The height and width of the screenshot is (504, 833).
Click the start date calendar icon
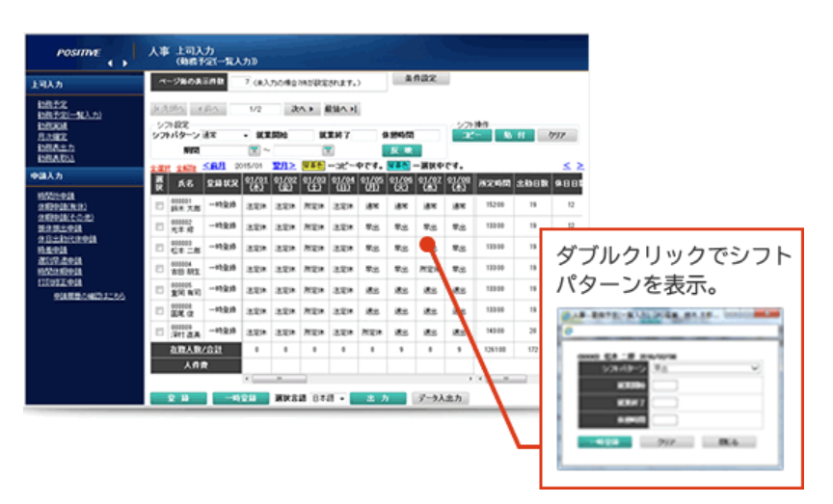255,150
